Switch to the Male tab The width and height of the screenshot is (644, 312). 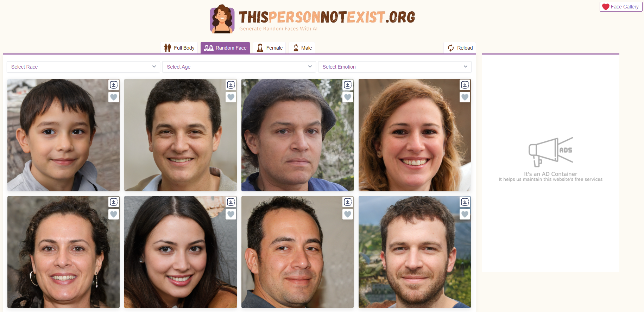click(x=302, y=48)
